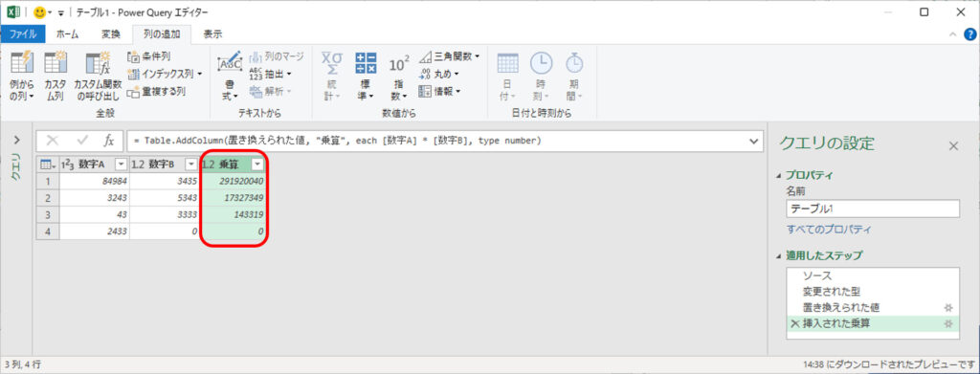
Task: Select cell with value 2433
Action: (x=95, y=231)
